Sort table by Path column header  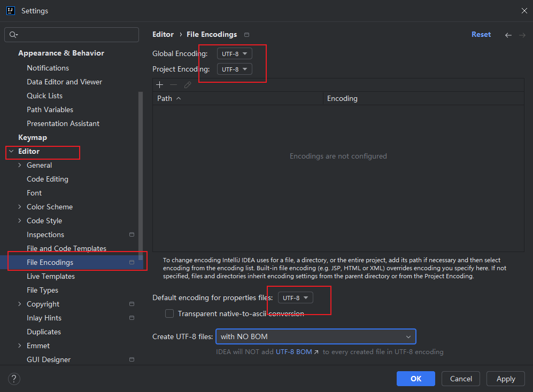coord(237,98)
